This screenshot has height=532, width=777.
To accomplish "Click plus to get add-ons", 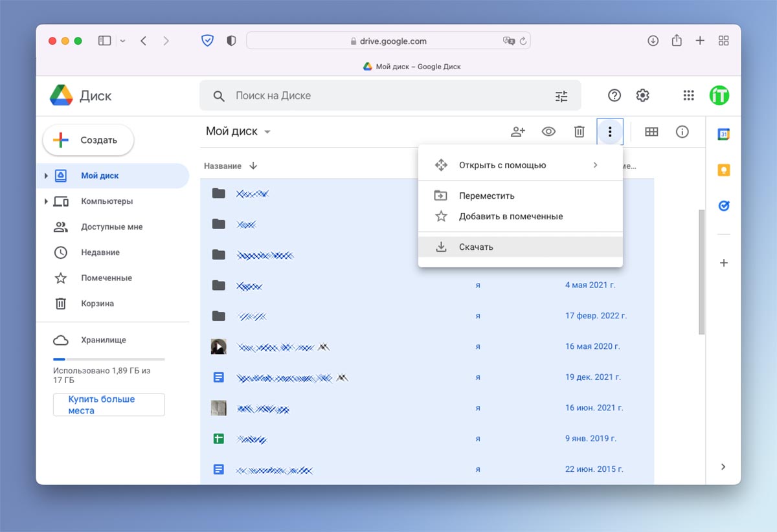I will [x=724, y=263].
